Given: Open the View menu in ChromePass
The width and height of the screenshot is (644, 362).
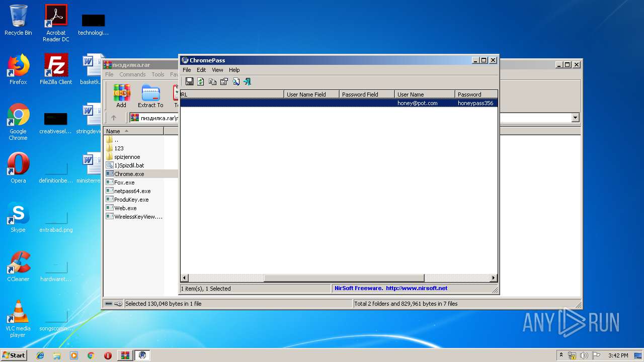Looking at the screenshot, I should [x=217, y=70].
